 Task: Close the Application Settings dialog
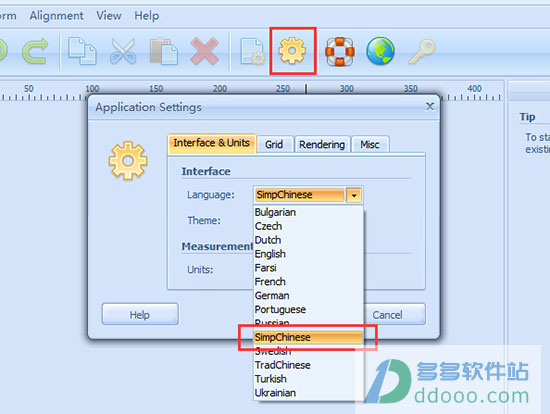(x=430, y=106)
